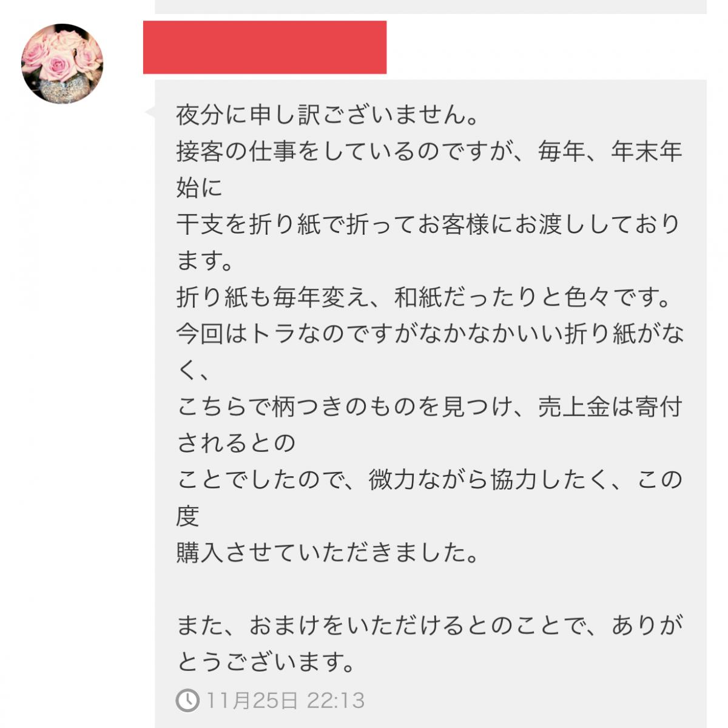Click the line starting with 接客の仕事をしている

(429, 151)
